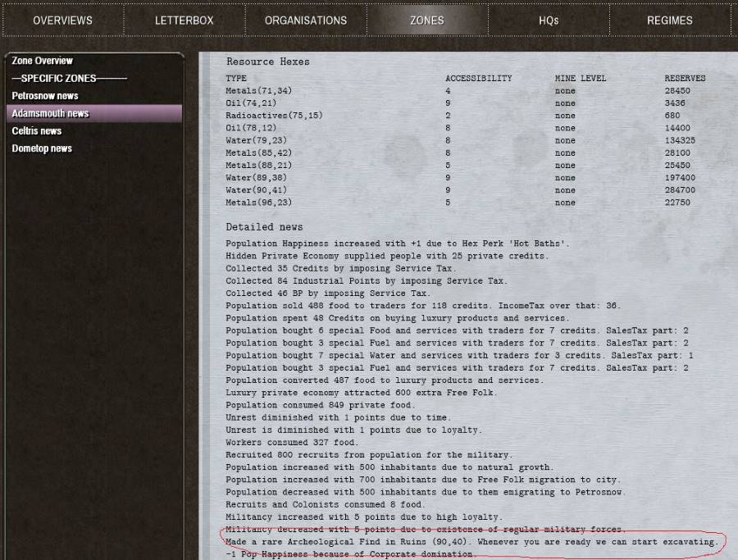Go to the HQs tab
Image resolution: width=738 pixels, height=560 pixels.
click(x=549, y=20)
